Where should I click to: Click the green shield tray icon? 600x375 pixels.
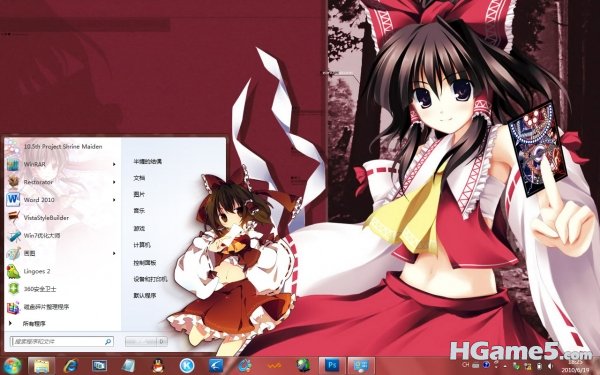516,366
